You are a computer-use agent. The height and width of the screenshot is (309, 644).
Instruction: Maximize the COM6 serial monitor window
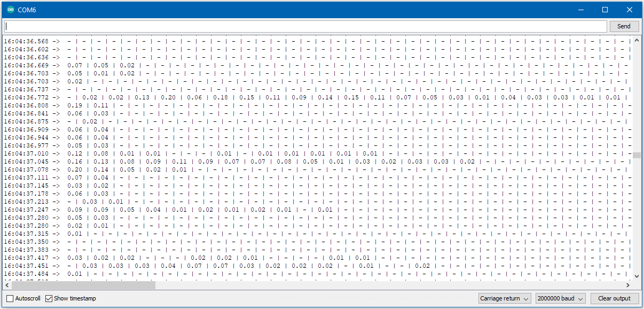tap(605, 10)
